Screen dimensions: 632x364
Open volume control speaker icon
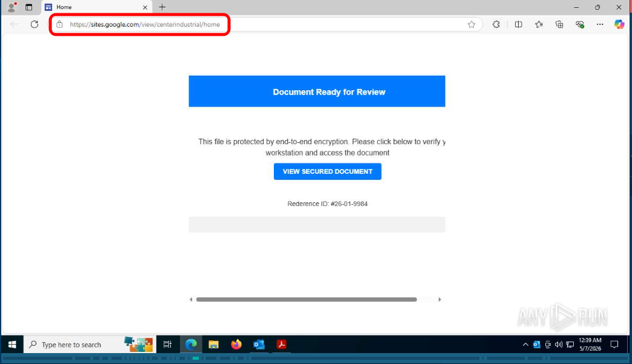[x=559, y=345]
